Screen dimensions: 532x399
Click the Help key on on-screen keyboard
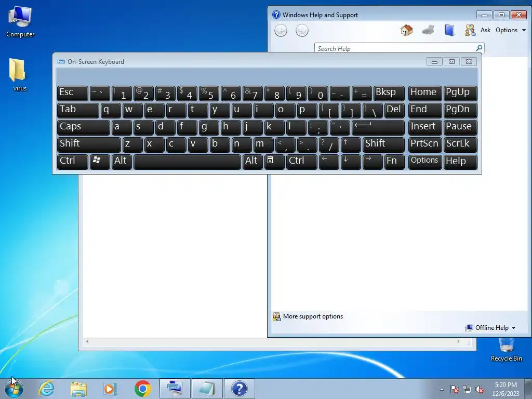460,162
